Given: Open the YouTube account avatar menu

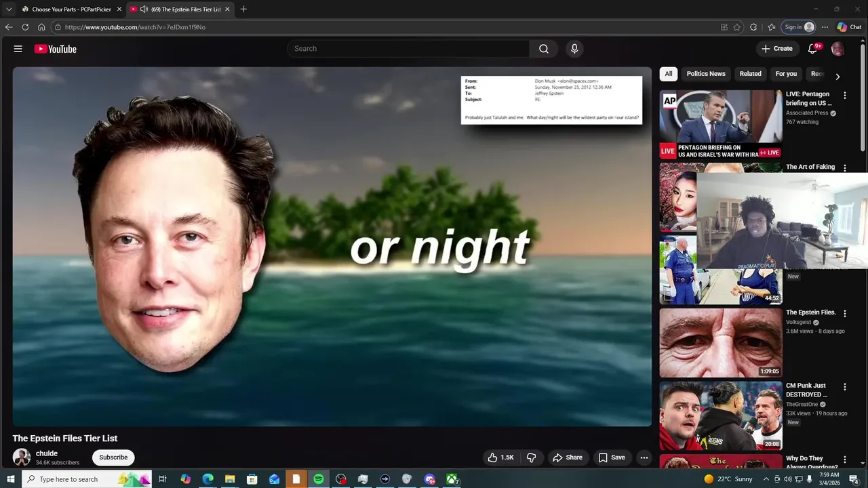Looking at the screenshot, I should click(x=837, y=49).
